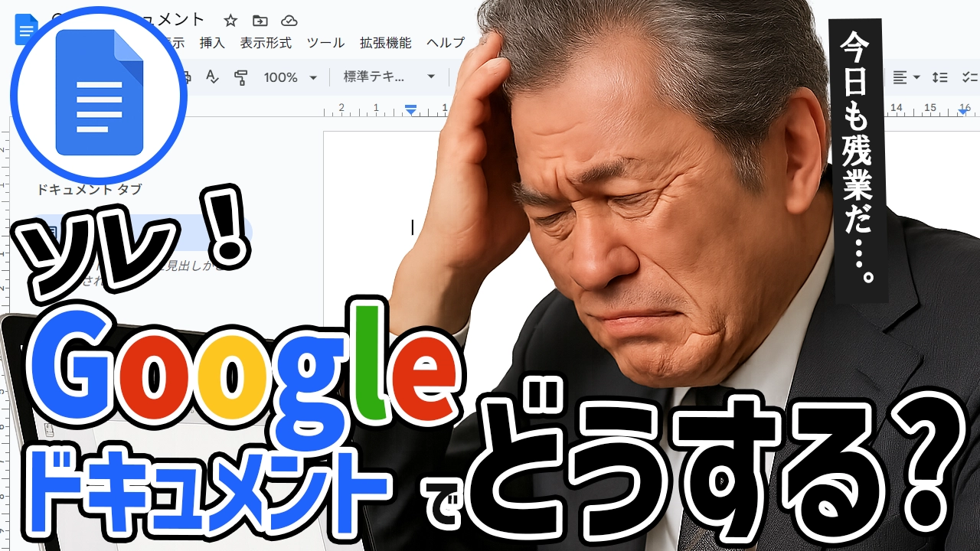This screenshot has height=551, width=980.
Task: Star this document
Action: [230, 21]
